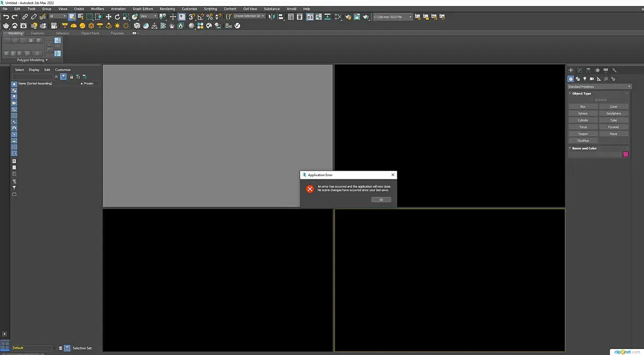Image resolution: width=644 pixels, height=355 pixels.
Task: Open the Create Selection Set dropdown
Action: coord(249,16)
